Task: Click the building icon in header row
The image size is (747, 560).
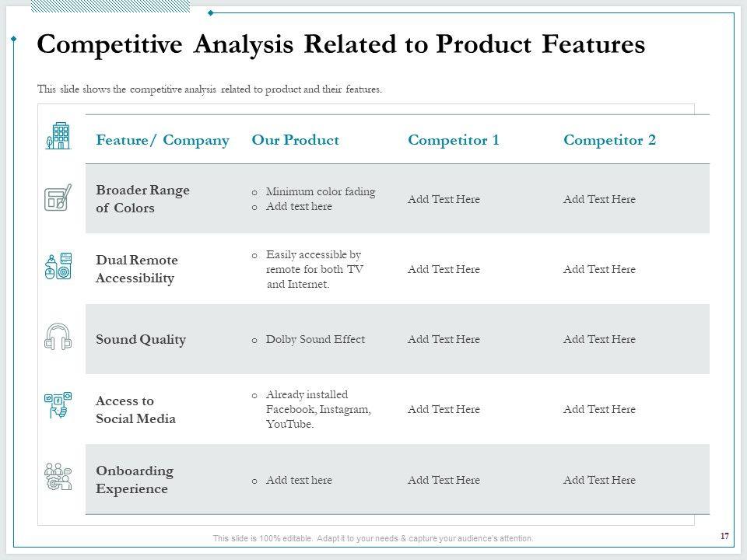Action: tap(58, 136)
